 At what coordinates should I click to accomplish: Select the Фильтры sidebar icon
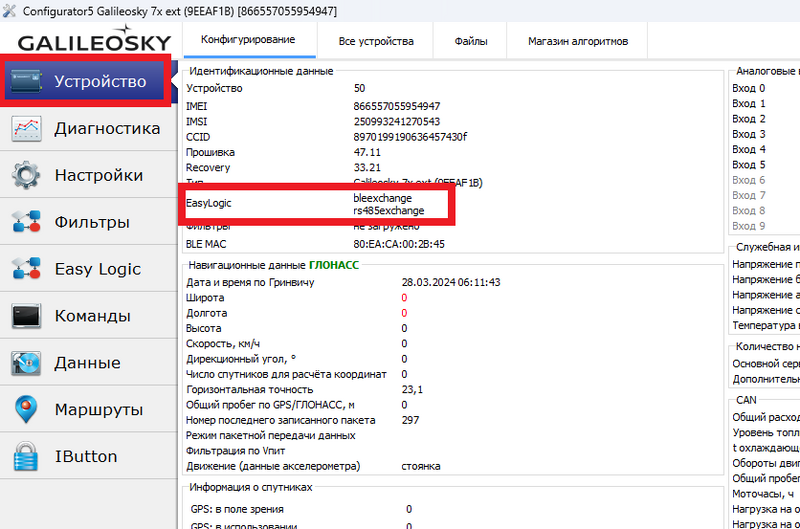26,222
